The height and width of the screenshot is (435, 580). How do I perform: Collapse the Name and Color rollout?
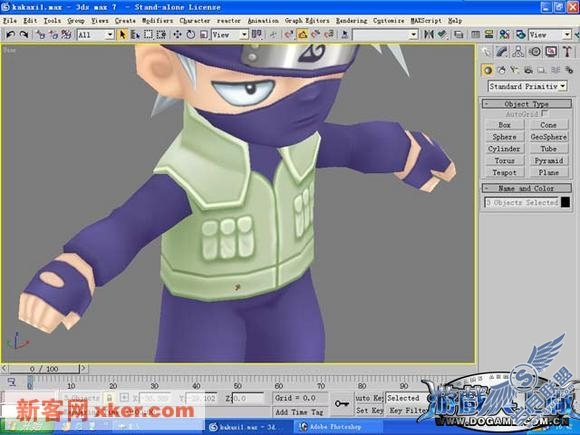(x=527, y=188)
